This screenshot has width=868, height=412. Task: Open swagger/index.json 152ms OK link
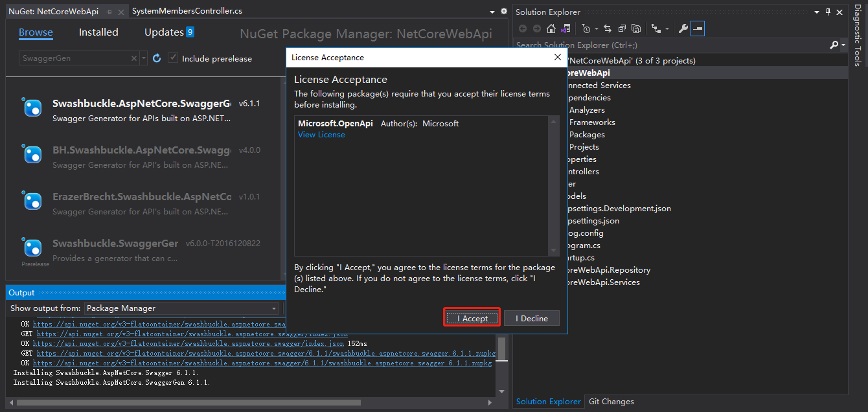188,343
